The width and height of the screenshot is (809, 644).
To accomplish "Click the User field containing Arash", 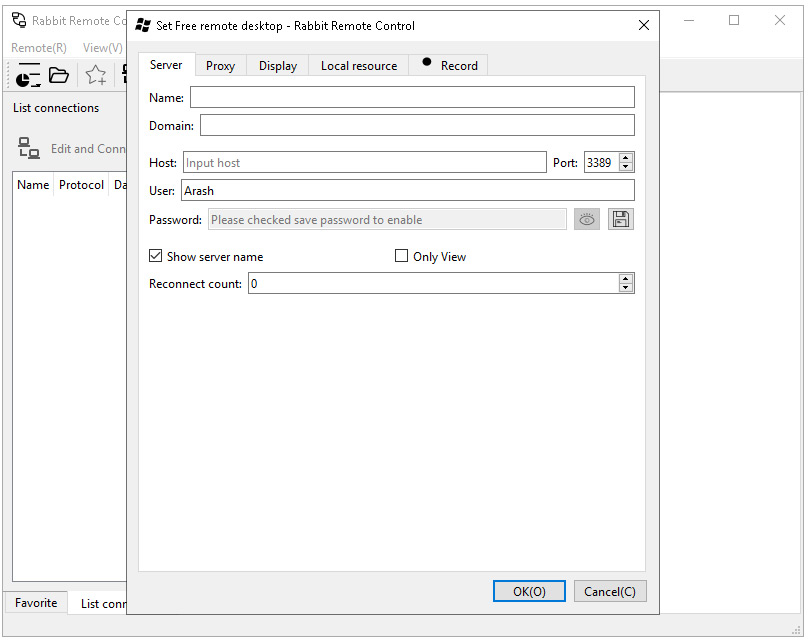I will coord(408,190).
